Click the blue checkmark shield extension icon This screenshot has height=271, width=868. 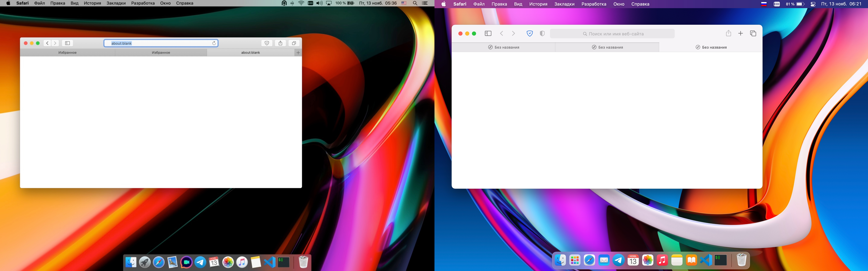[x=530, y=33]
